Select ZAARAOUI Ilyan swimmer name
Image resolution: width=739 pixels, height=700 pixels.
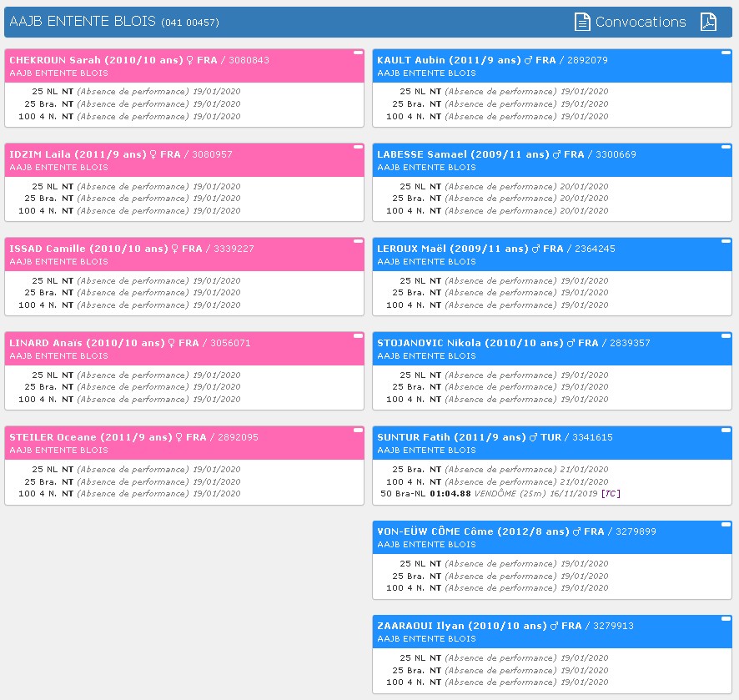point(420,626)
